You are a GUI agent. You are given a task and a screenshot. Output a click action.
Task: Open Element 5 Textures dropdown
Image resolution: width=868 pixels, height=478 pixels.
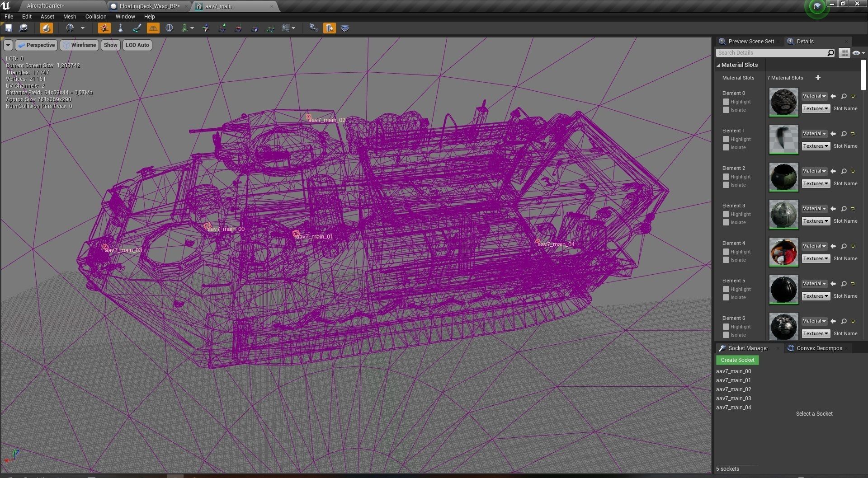click(x=816, y=296)
